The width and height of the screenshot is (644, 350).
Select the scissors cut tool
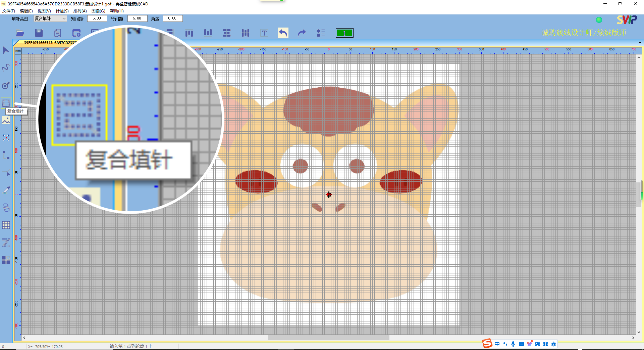click(6, 173)
